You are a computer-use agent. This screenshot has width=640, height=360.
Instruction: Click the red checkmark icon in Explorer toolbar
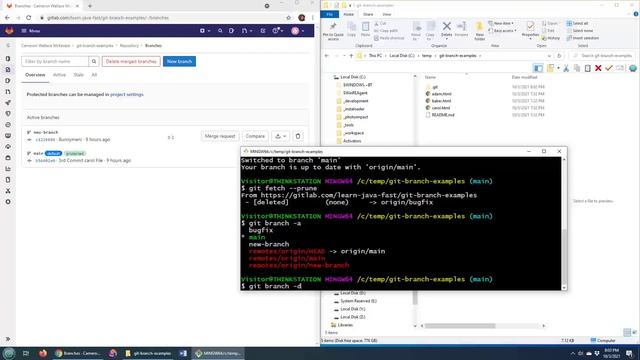coord(609,68)
